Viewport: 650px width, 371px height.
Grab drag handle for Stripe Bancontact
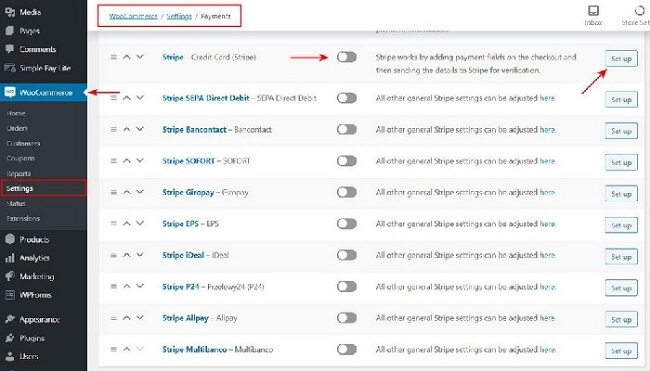[114, 129]
